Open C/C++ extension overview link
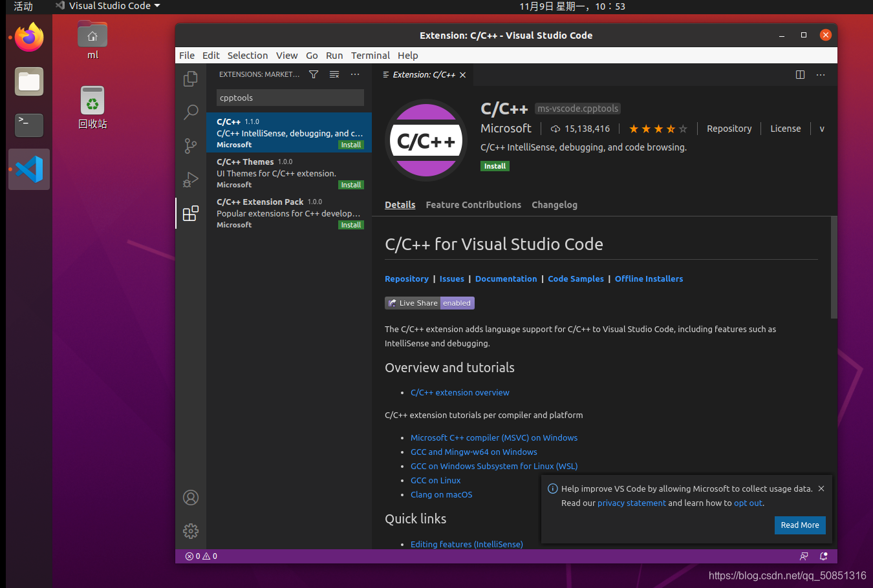Image resolution: width=873 pixels, height=588 pixels. 460,393
